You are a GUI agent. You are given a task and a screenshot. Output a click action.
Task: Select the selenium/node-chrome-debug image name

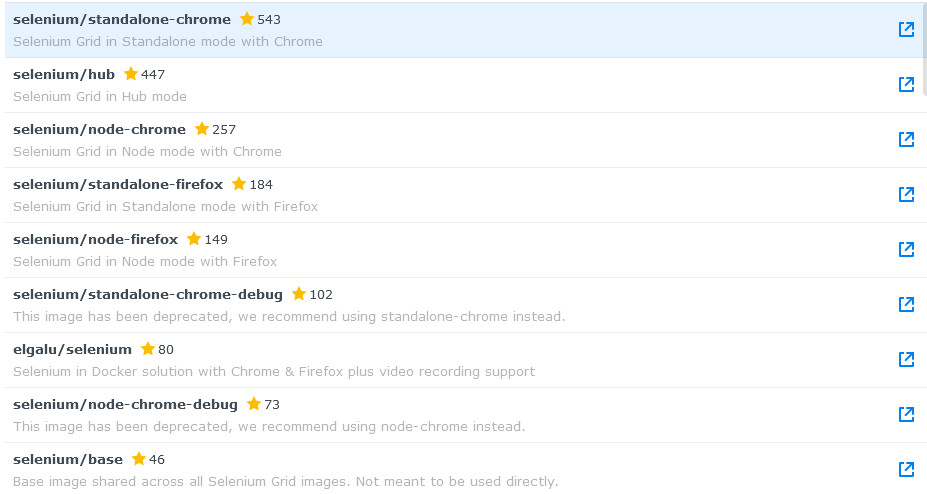pos(125,404)
